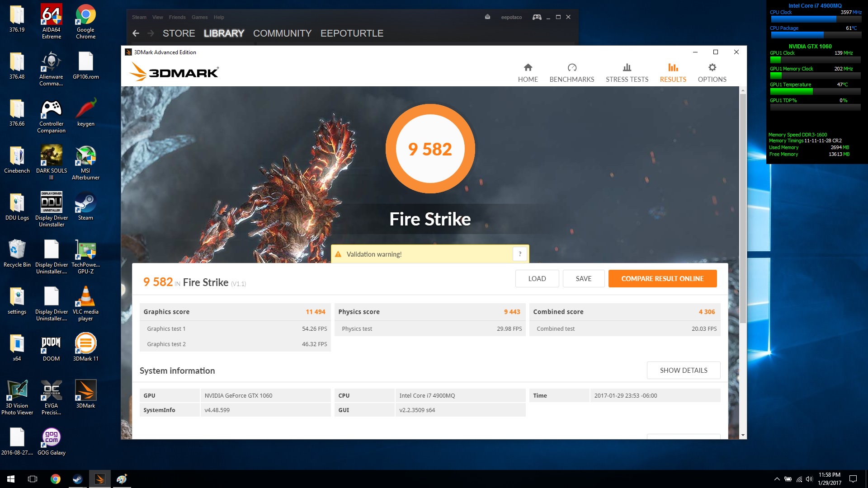Image resolution: width=868 pixels, height=488 pixels.
Task: Expand hidden system tray icons chevron
Action: pyautogui.click(x=777, y=479)
